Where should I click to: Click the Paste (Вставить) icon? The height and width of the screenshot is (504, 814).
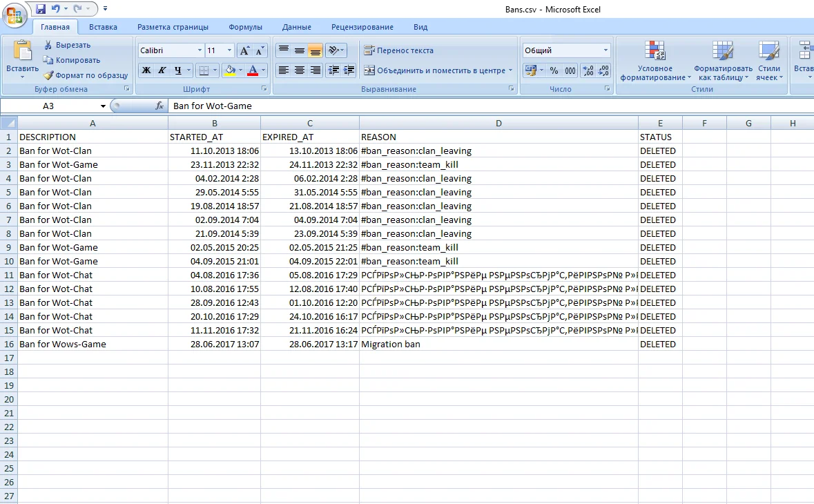[22, 50]
